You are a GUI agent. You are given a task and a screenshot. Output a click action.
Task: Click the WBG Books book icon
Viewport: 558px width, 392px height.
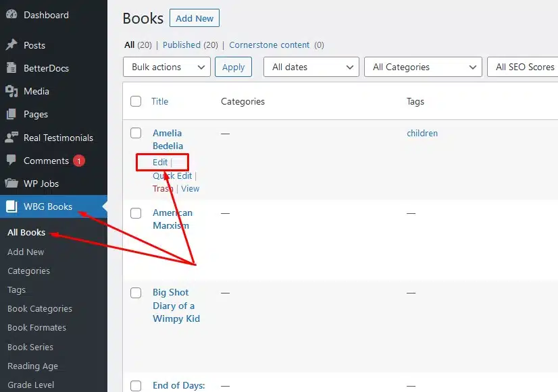click(11, 206)
